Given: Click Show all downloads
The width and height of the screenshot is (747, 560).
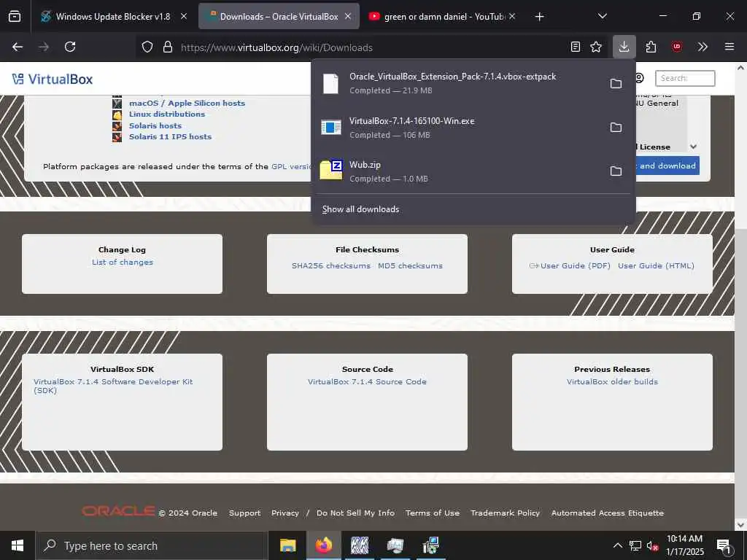Looking at the screenshot, I should tap(360, 209).
